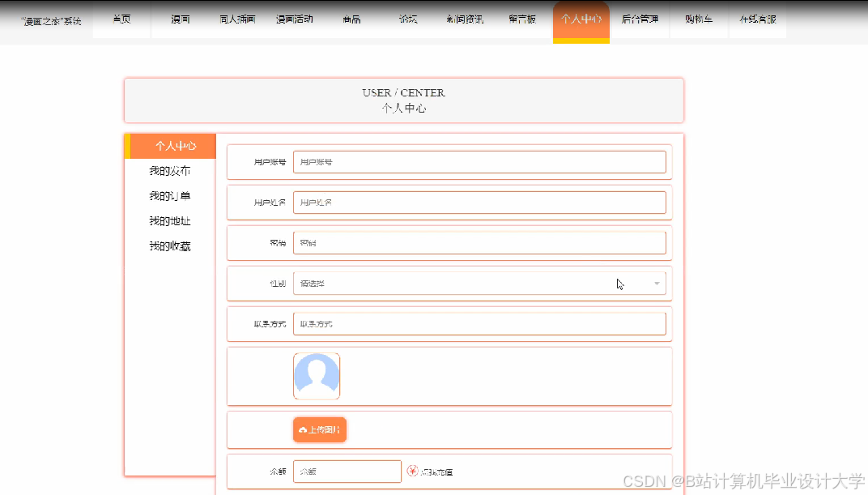Focus the 用户账号 input field
The width and height of the screenshot is (868, 495).
(479, 162)
